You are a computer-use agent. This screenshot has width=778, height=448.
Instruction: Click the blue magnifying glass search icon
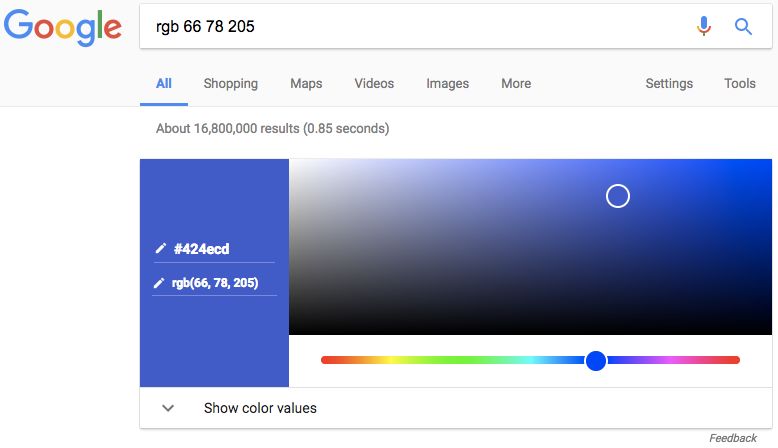[743, 26]
